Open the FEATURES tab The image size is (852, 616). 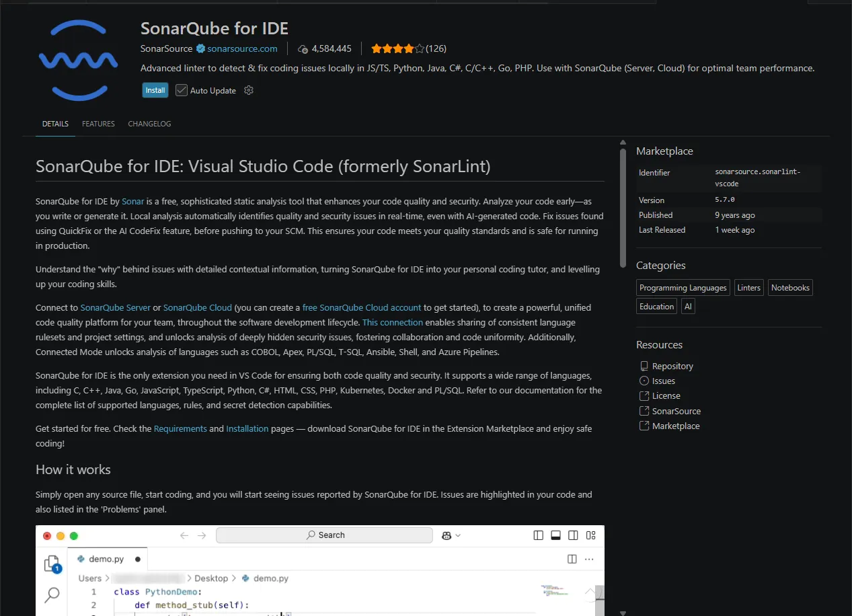click(98, 124)
